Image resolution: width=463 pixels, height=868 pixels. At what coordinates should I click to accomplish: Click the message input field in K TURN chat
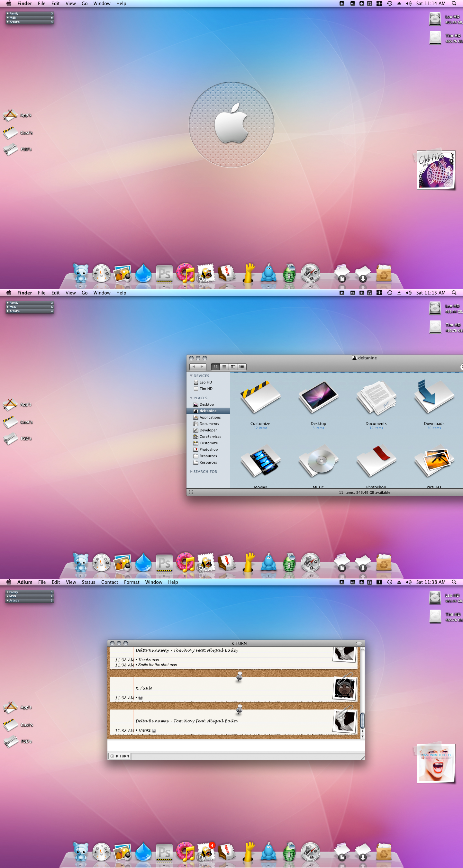(236, 745)
